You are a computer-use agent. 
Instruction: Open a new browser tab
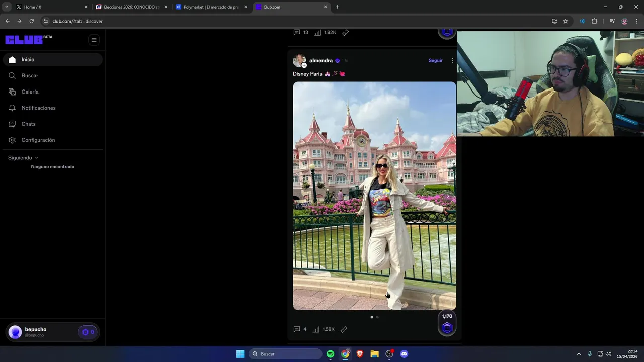point(337,7)
